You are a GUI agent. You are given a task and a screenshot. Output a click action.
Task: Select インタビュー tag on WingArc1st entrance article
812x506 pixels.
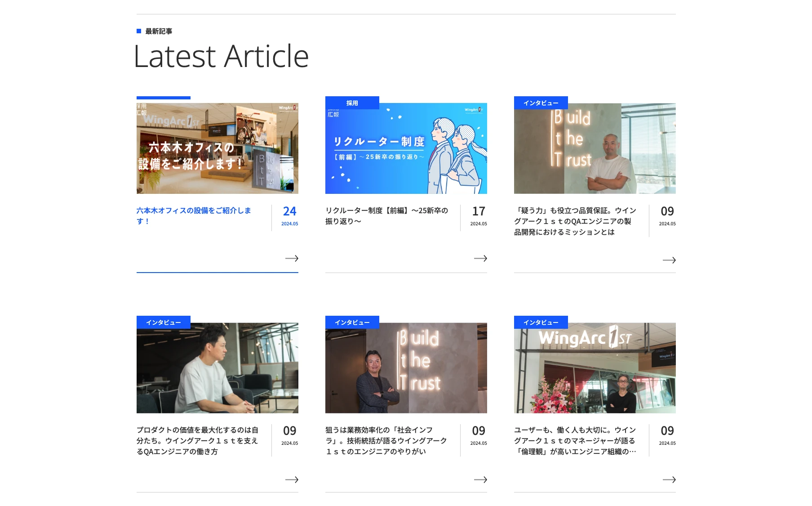coord(541,322)
